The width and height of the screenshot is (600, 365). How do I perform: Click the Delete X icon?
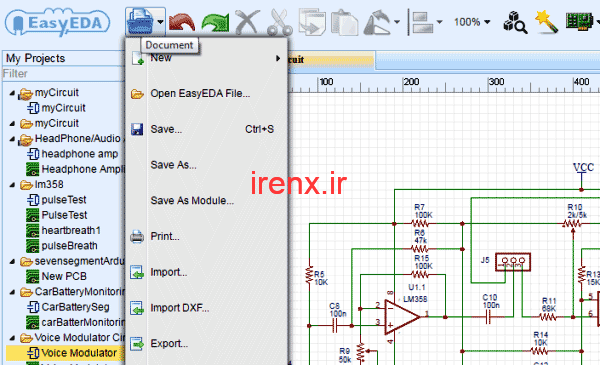pos(247,22)
